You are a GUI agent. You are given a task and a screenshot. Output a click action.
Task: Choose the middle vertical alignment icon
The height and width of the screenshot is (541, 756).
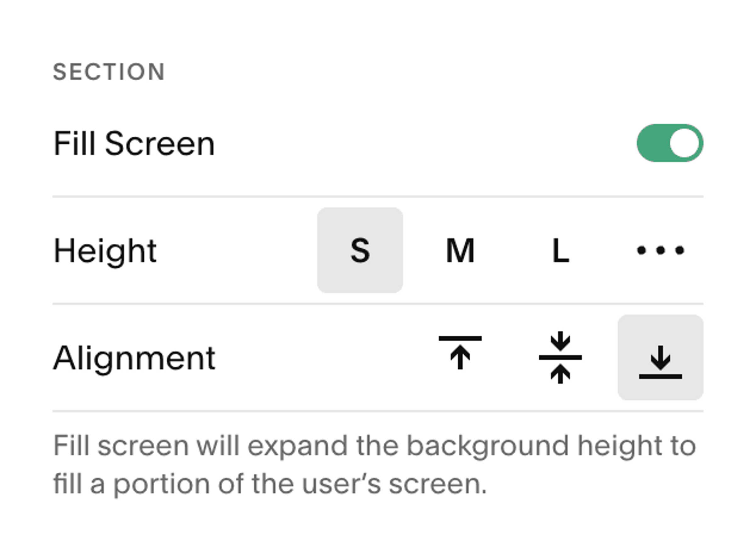click(x=560, y=357)
